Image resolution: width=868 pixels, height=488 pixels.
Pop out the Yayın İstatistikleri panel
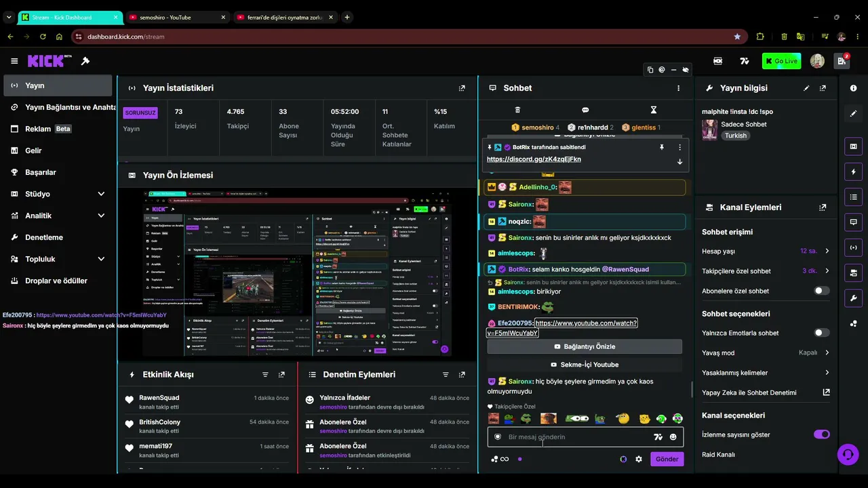tap(462, 88)
